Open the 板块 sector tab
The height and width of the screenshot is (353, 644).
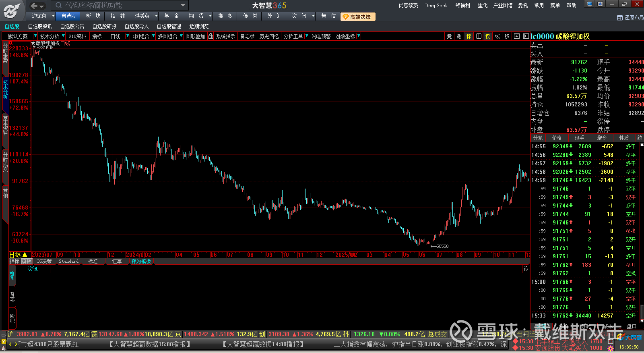93,16
